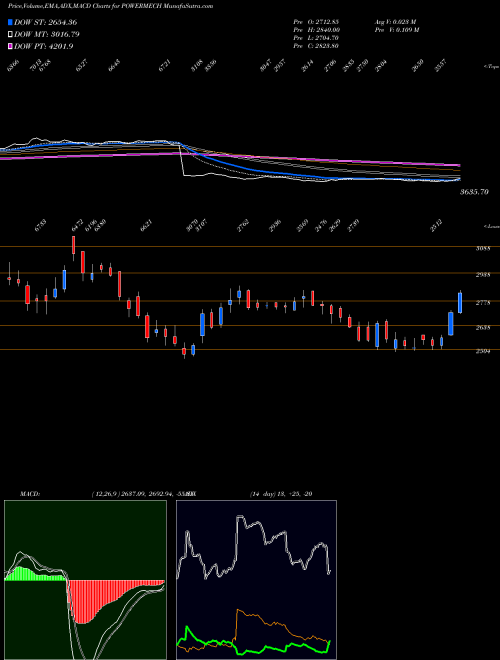Click the magenta DOW PT legend swatch
The height and width of the screenshot is (660, 500).
click(x=11, y=46)
